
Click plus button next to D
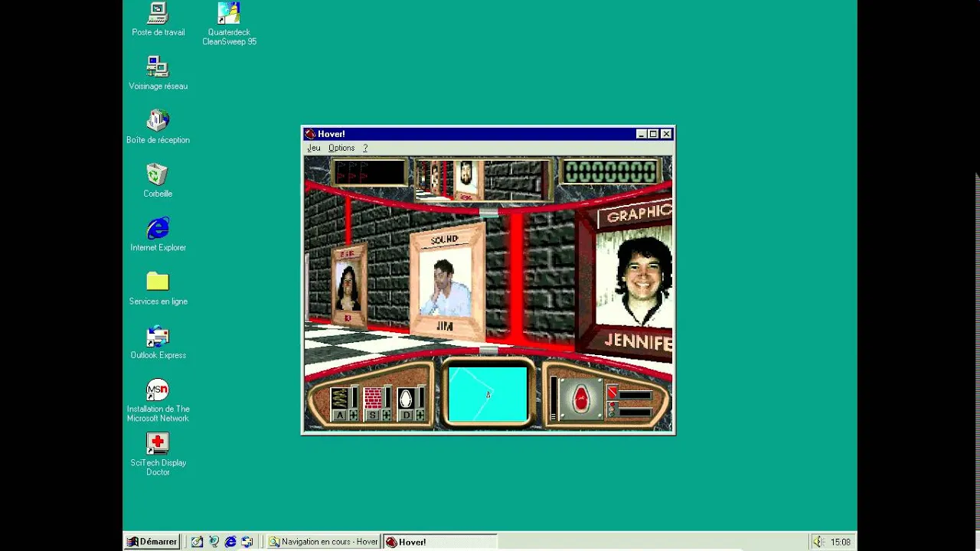point(420,415)
